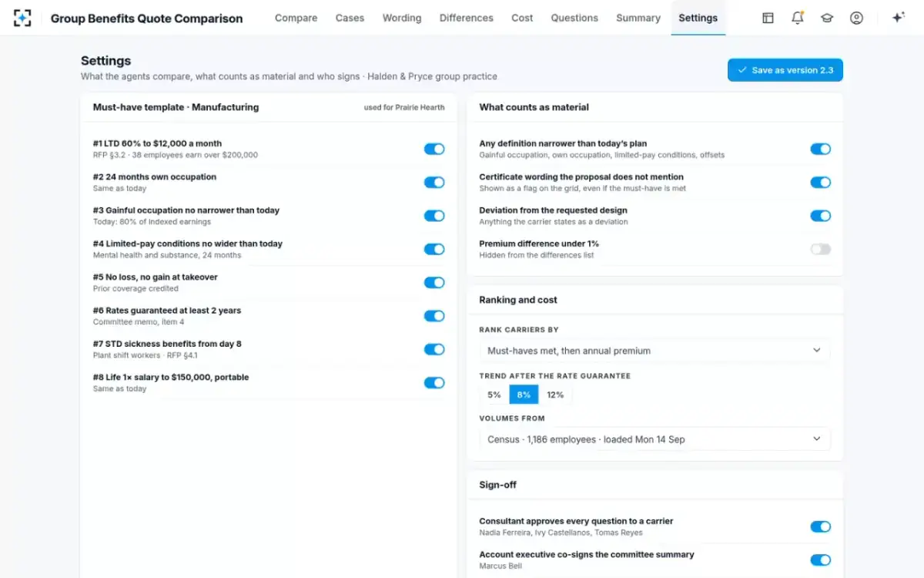This screenshot has height=578, width=924.
Task: Open the layout panel icon
Action: tap(768, 18)
